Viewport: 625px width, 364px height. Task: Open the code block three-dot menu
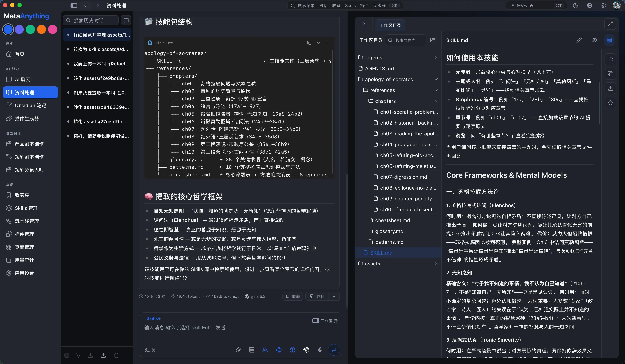coord(327,43)
